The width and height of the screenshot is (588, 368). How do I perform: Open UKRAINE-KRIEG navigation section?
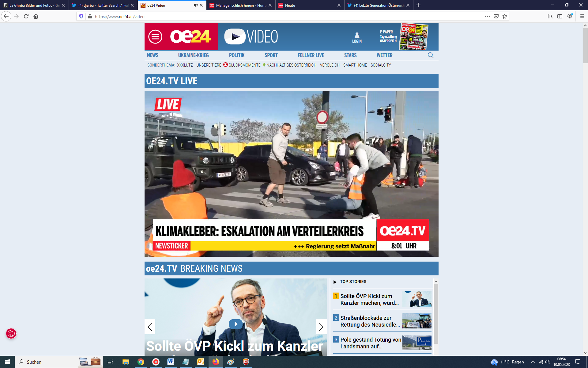193,55
